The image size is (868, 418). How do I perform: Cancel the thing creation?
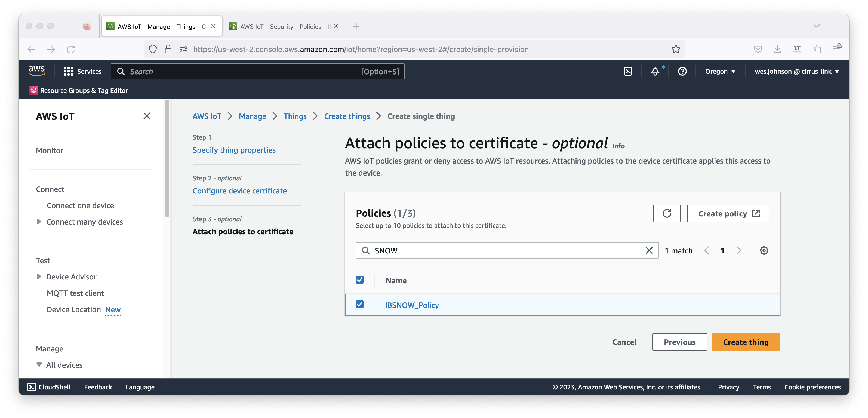624,342
